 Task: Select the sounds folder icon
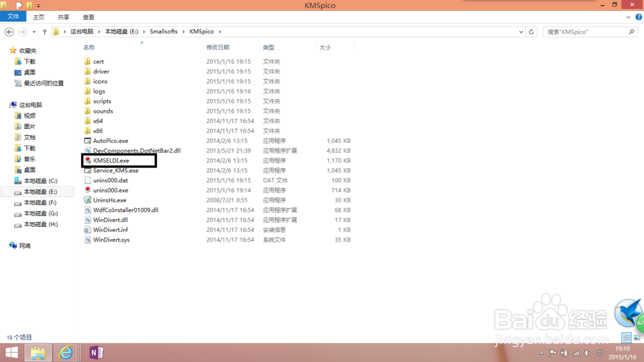pos(88,111)
